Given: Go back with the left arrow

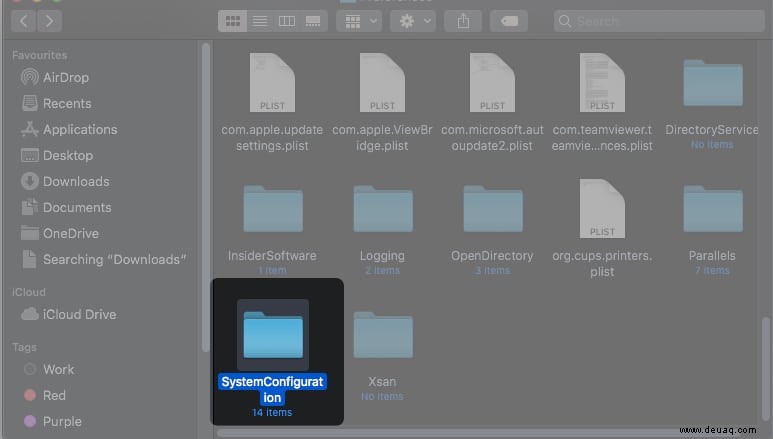Looking at the screenshot, I should tap(23, 21).
